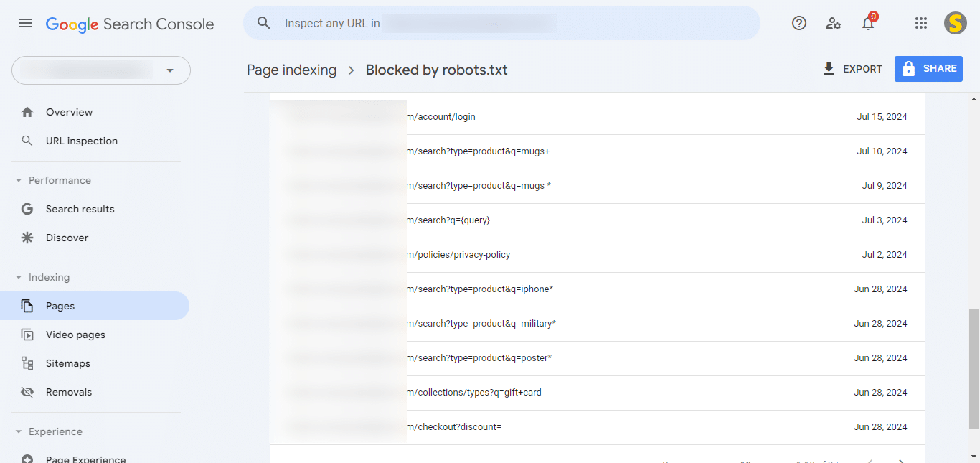Collapse the Performance section

(x=19, y=180)
